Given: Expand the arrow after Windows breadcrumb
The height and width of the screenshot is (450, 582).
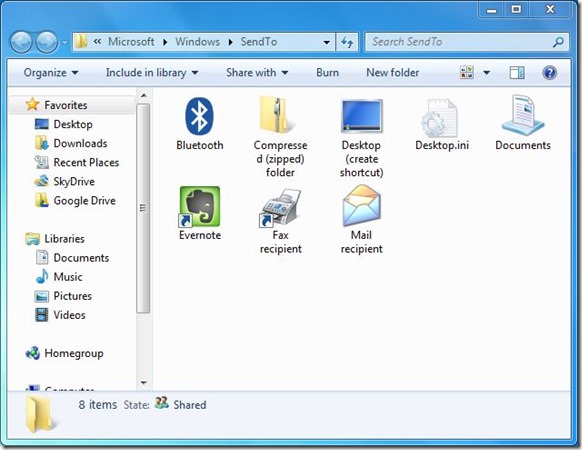Looking at the screenshot, I should (x=230, y=42).
